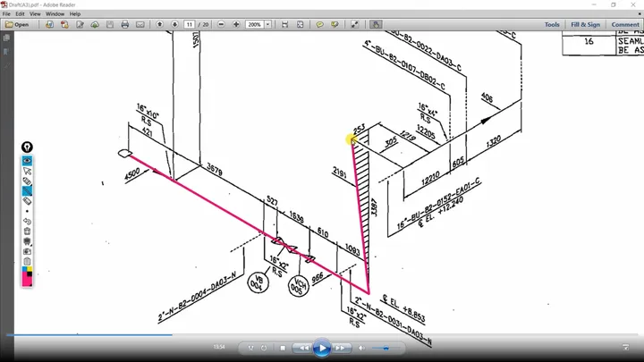Open the Help menu

(75, 13)
